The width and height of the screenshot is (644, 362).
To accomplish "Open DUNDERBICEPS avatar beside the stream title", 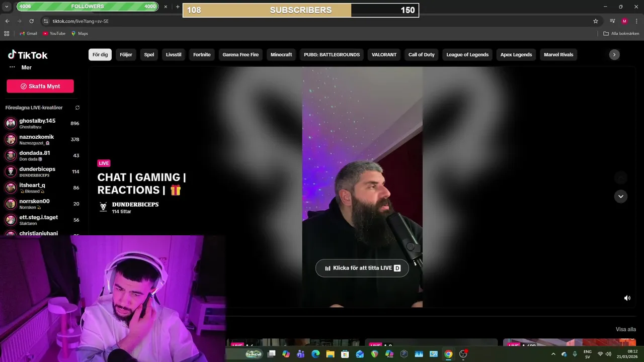I will (103, 207).
